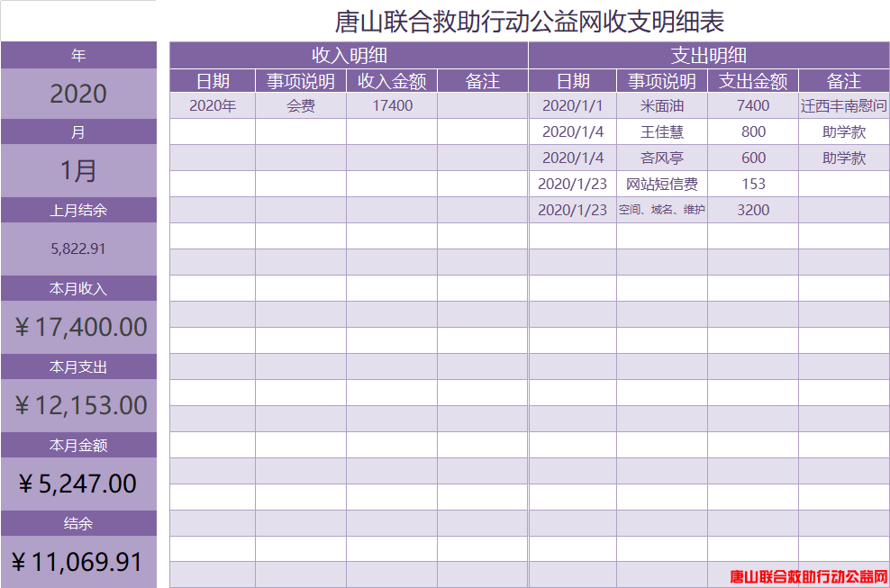Select the expense amount cell 7400

[753, 105]
